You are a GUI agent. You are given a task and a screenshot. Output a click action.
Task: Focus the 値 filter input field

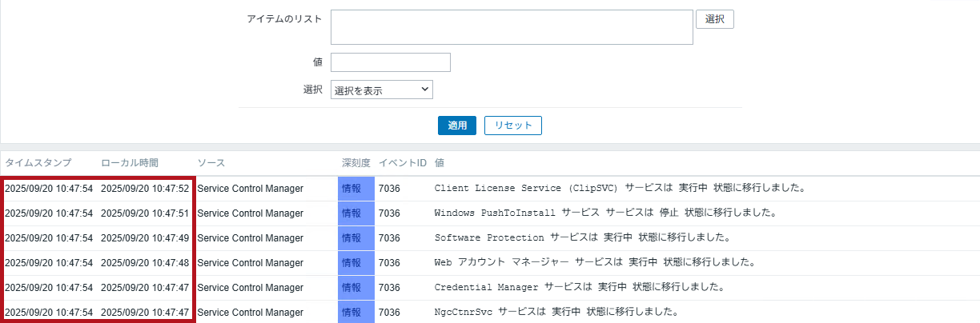click(390, 62)
